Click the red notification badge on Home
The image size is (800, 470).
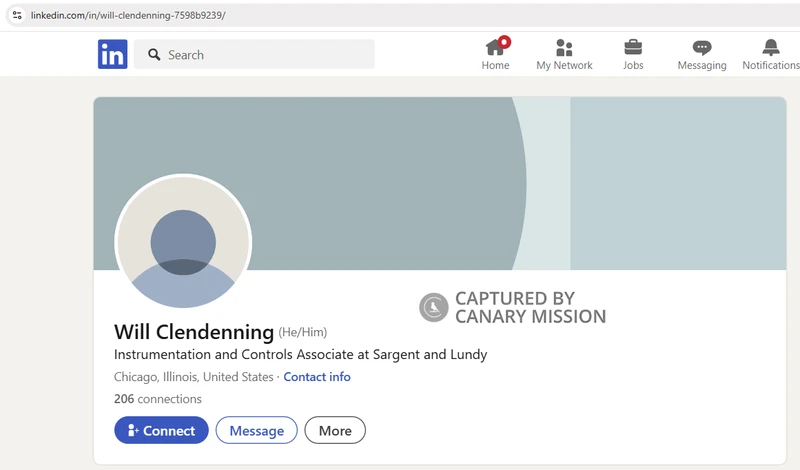[x=504, y=41]
